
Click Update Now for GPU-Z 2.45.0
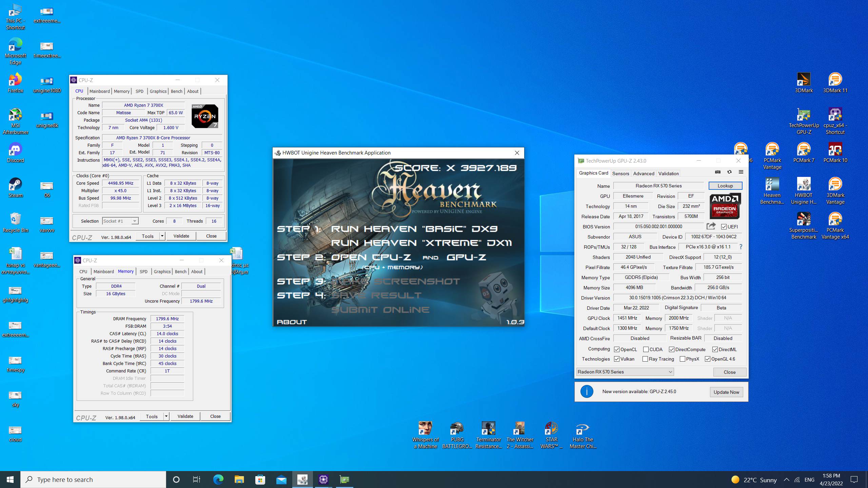coord(726,392)
